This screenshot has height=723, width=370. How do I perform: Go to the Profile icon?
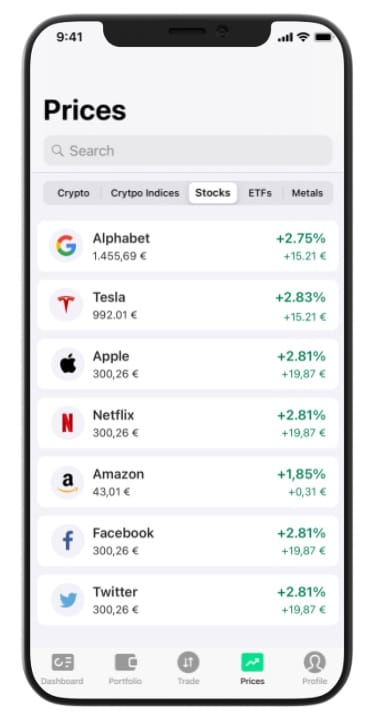pyautogui.click(x=315, y=663)
